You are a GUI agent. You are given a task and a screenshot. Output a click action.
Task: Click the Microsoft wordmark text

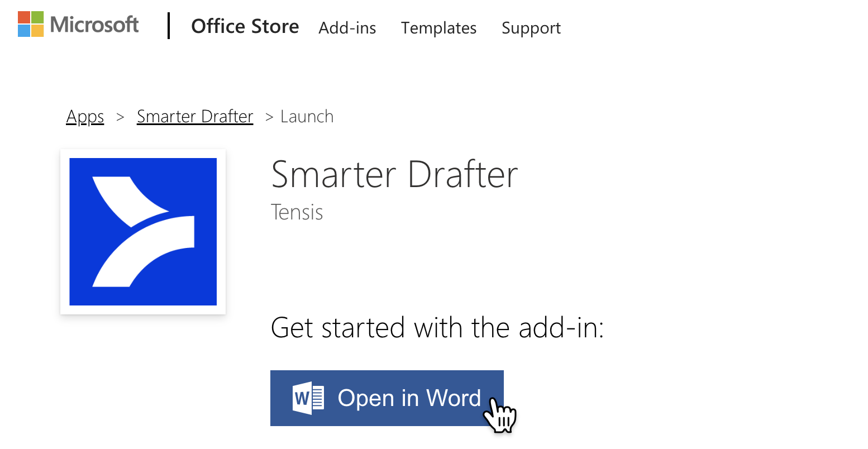[x=94, y=25]
